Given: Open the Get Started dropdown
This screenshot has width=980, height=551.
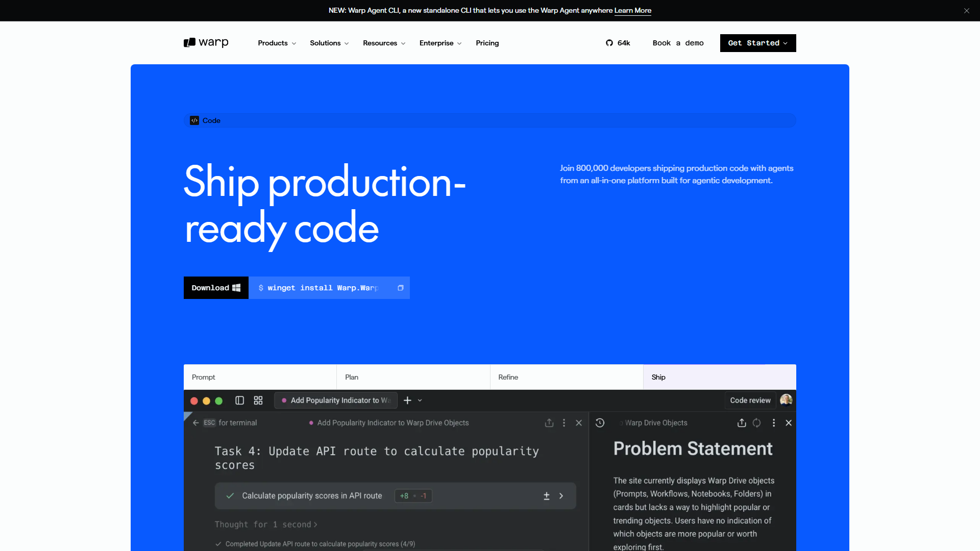Looking at the screenshot, I should click(x=758, y=43).
